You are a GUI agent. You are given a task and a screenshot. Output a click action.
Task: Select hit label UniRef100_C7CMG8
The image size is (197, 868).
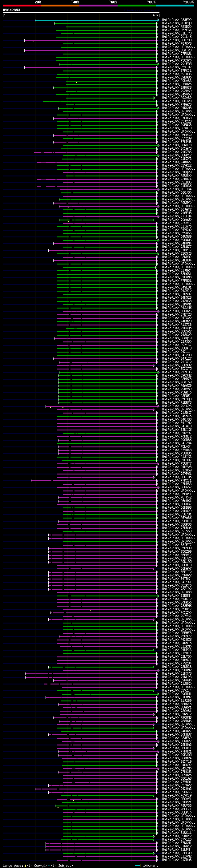[177, 118]
